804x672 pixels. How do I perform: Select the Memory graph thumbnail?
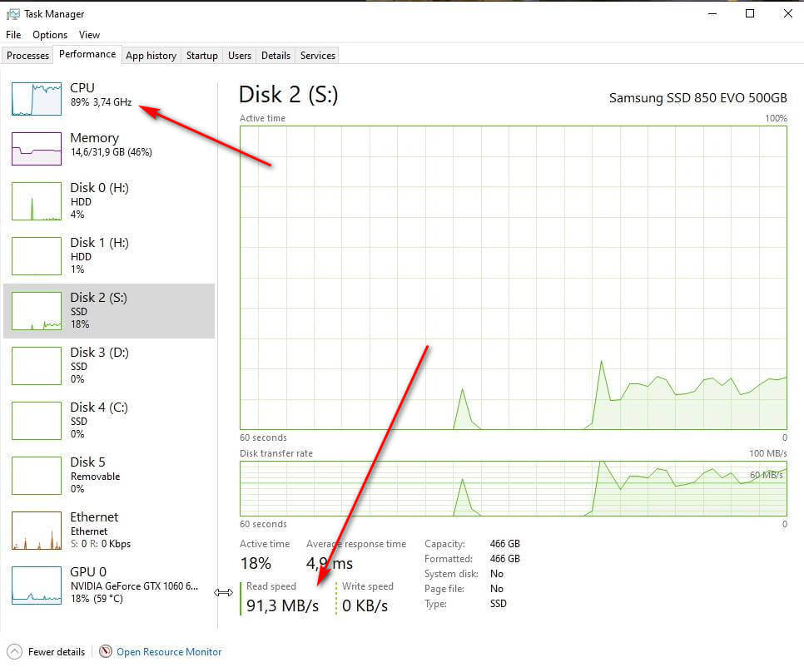click(x=37, y=149)
